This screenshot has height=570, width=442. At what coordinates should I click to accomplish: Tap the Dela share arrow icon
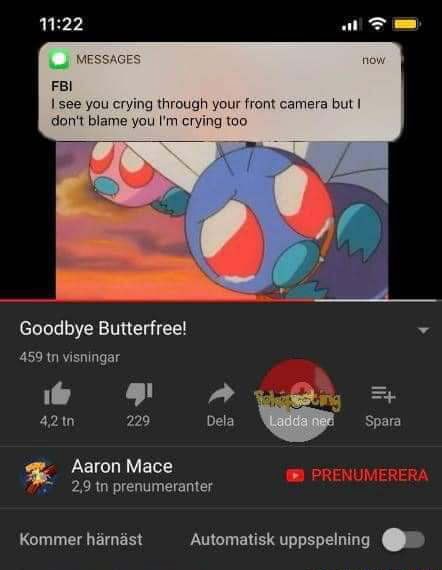click(221, 393)
